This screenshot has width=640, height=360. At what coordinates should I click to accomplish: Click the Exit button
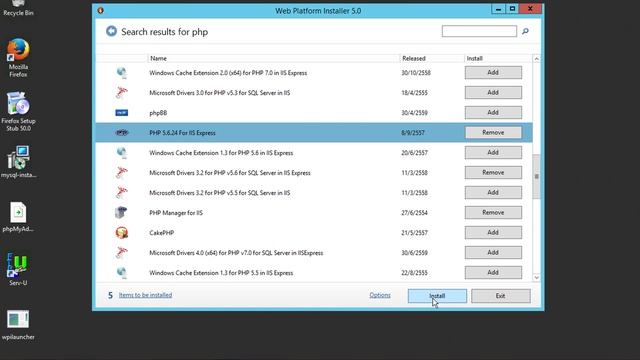click(x=501, y=296)
